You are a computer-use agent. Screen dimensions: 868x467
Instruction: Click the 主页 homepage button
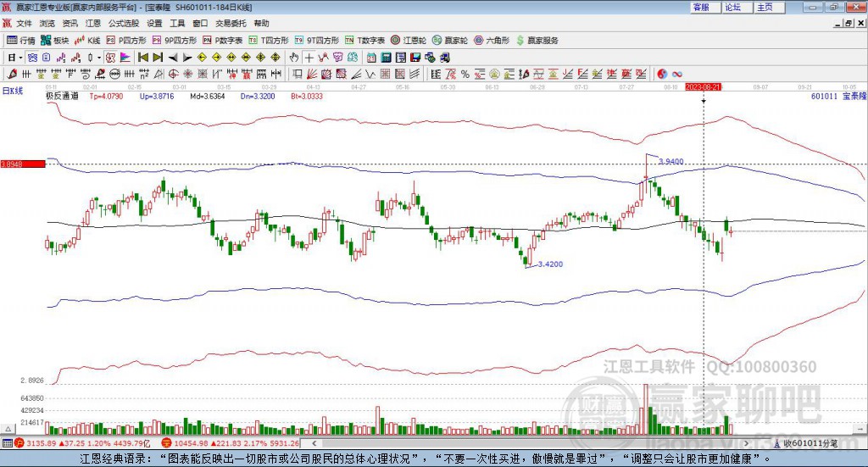pos(769,7)
